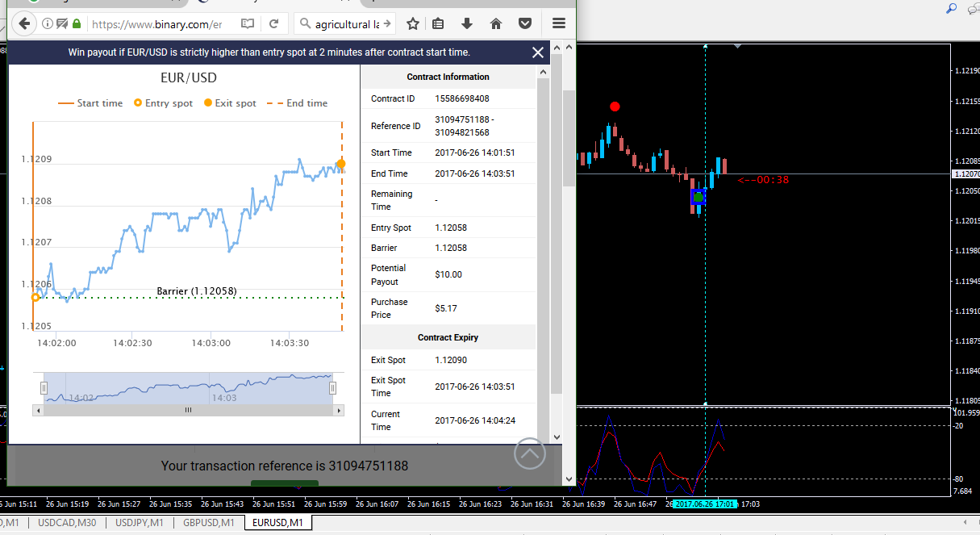The image size is (980, 535).
Task: Click the right handle of chart navigator
Action: [332, 388]
